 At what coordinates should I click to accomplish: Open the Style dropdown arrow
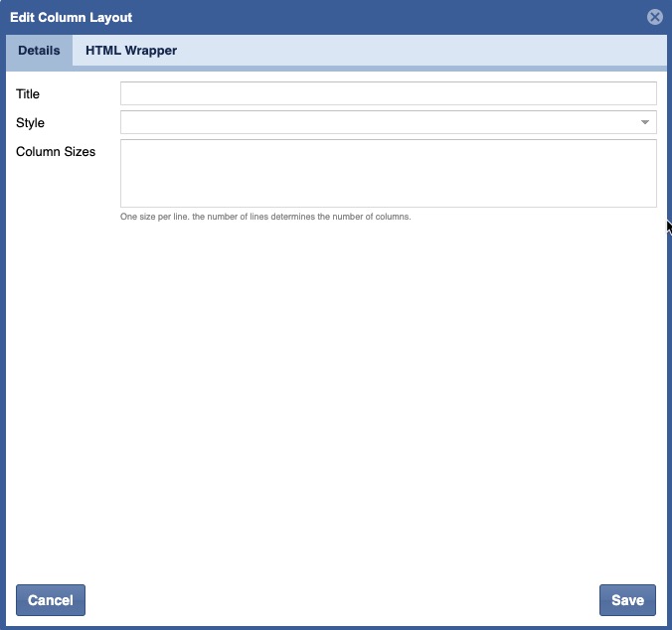645,122
